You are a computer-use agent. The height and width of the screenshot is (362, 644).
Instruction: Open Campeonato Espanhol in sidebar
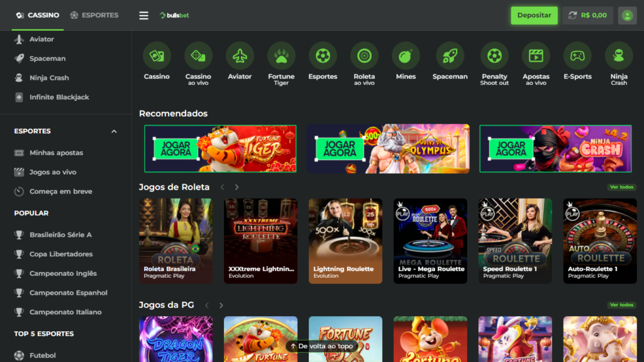[69, 293]
